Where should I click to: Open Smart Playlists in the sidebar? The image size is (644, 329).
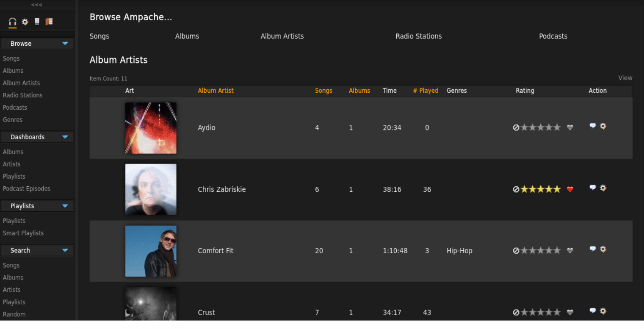click(x=23, y=233)
